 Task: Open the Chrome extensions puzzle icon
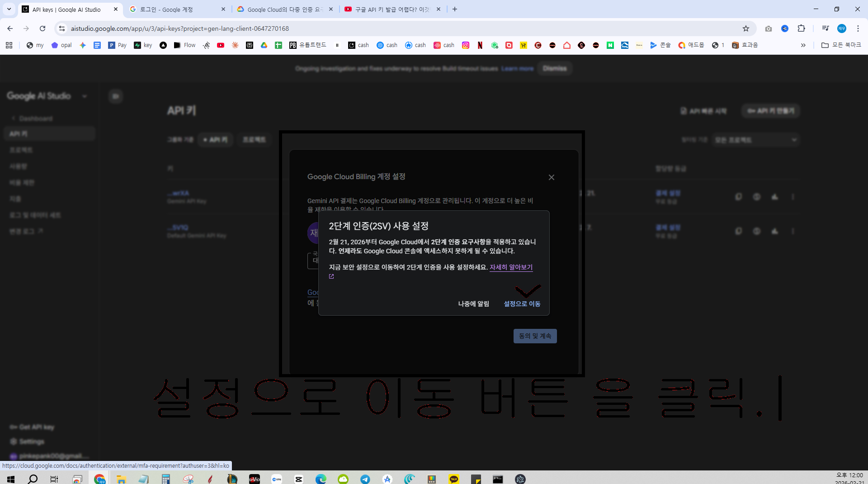801,28
